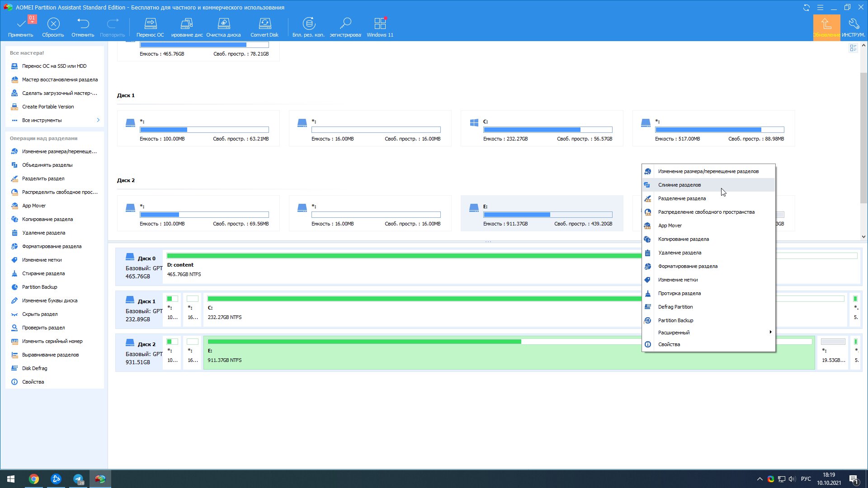Toggle the disk view layout icon

coord(853,48)
